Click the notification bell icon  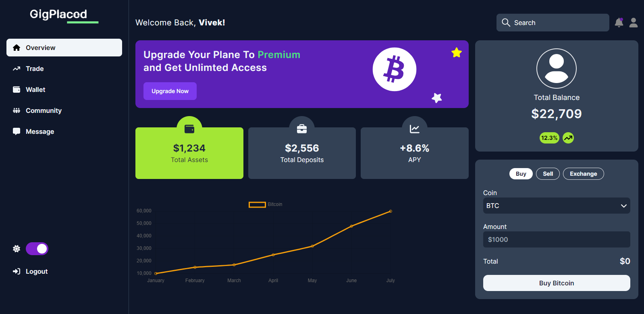(x=619, y=23)
